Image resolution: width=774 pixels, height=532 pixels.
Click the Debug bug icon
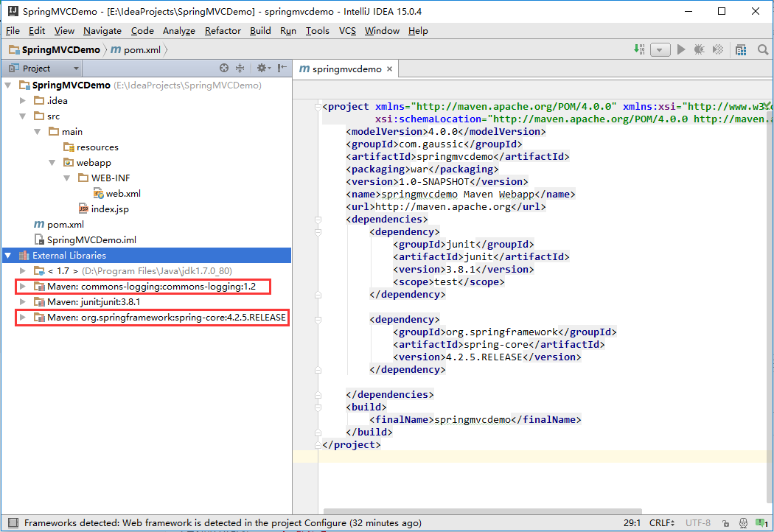tap(699, 49)
